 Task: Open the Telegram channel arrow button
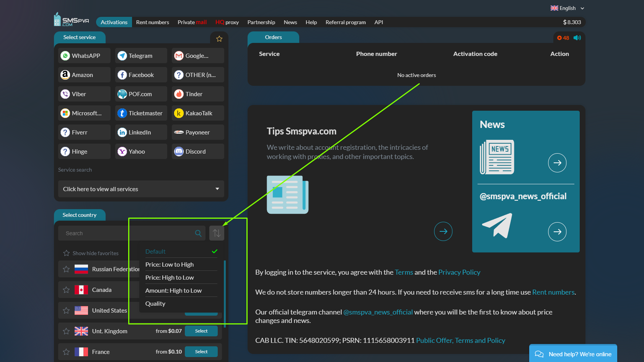tap(557, 232)
